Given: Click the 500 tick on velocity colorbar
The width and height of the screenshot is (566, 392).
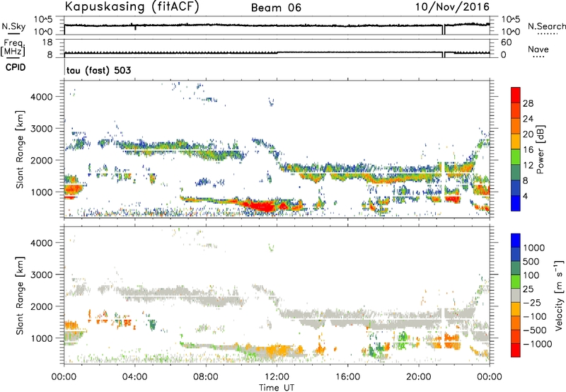Looking at the screenshot, I should coord(531,261).
